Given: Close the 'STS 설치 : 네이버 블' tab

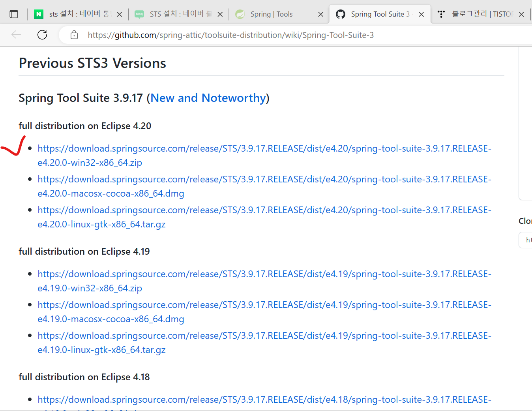Looking at the screenshot, I should (x=220, y=14).
